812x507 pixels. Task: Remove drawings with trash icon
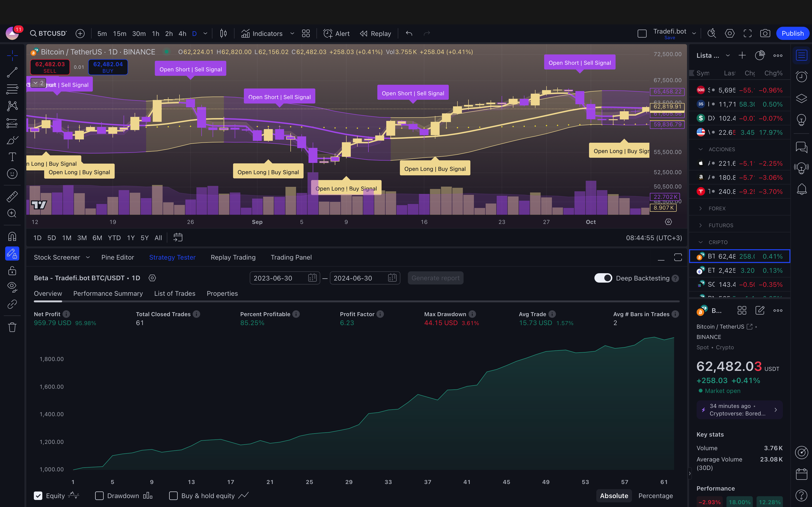pos(12,327)
